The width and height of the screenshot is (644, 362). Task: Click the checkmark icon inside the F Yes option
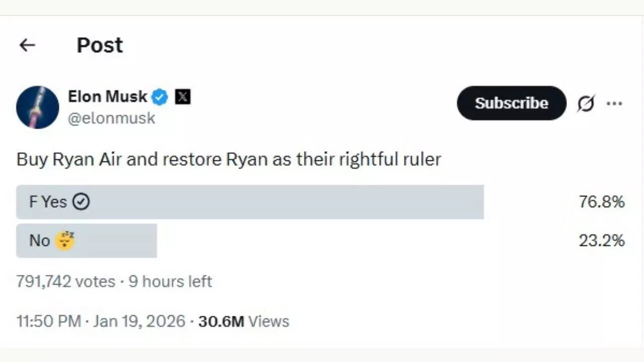(80, 202)
